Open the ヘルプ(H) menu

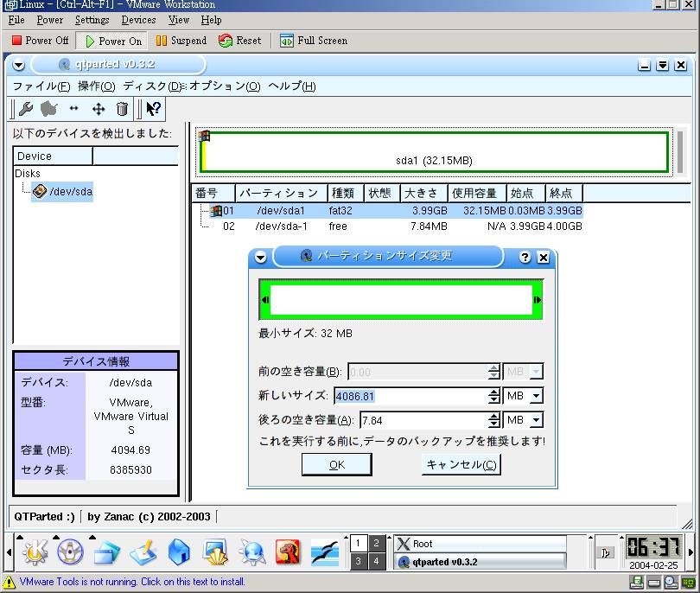[x=292, y=86]
